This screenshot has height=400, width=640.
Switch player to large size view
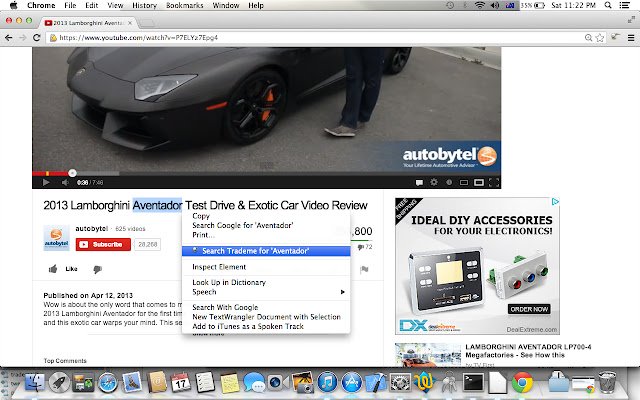(479, 182)
